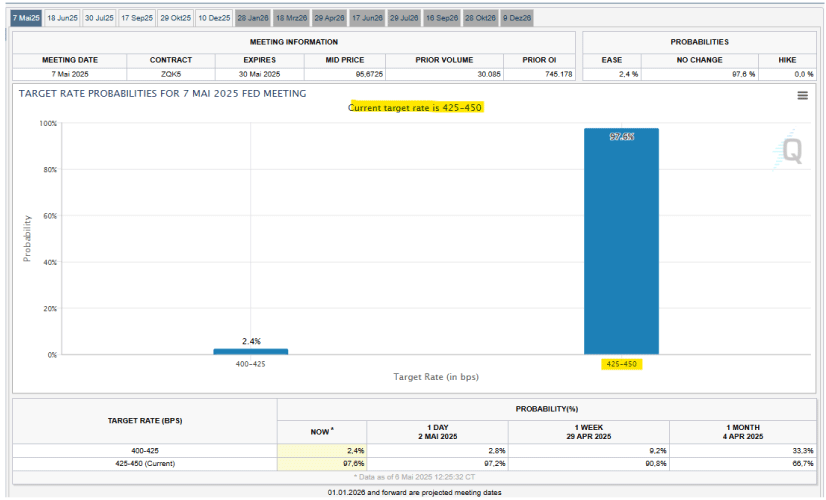Click the small 2.4% probability bar
826x500 pixels.
click(x=250, y=352)
